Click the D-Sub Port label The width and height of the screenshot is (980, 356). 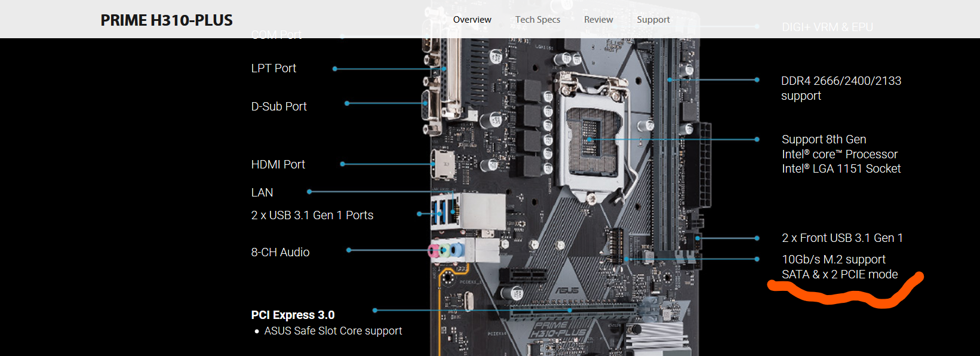click(x=279, y=106)
